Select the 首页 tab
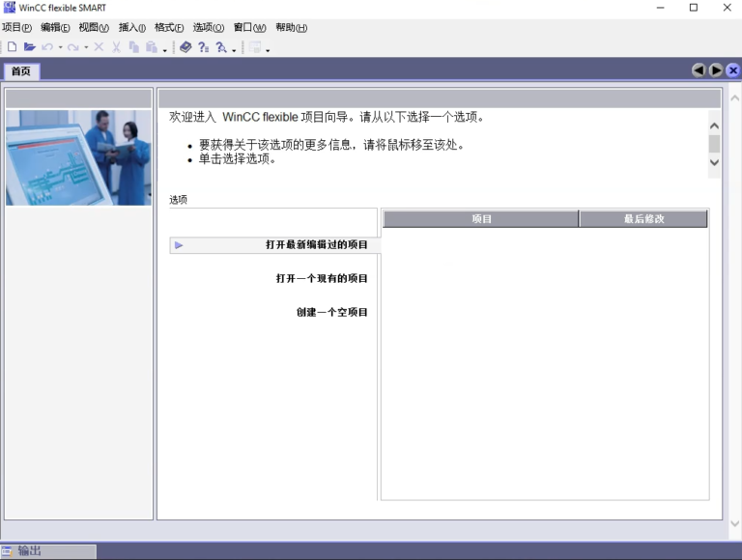The image size is (742, 560). click(21, 71)
